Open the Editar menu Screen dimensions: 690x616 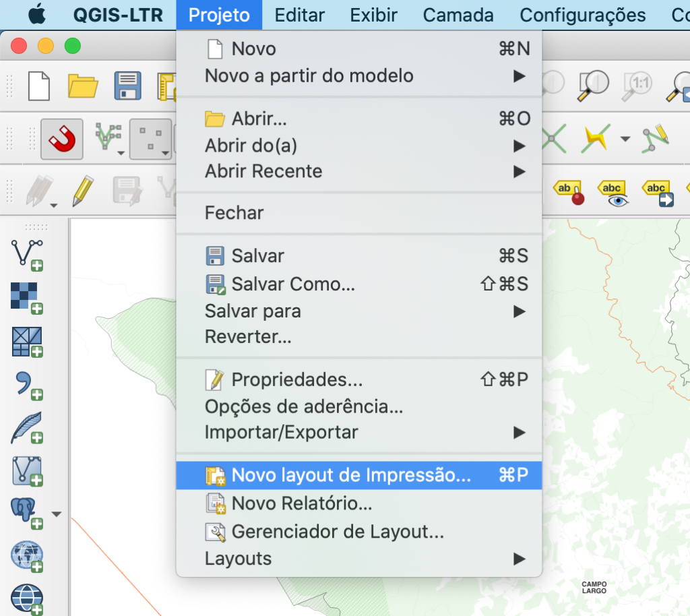[x=299, y=15]
